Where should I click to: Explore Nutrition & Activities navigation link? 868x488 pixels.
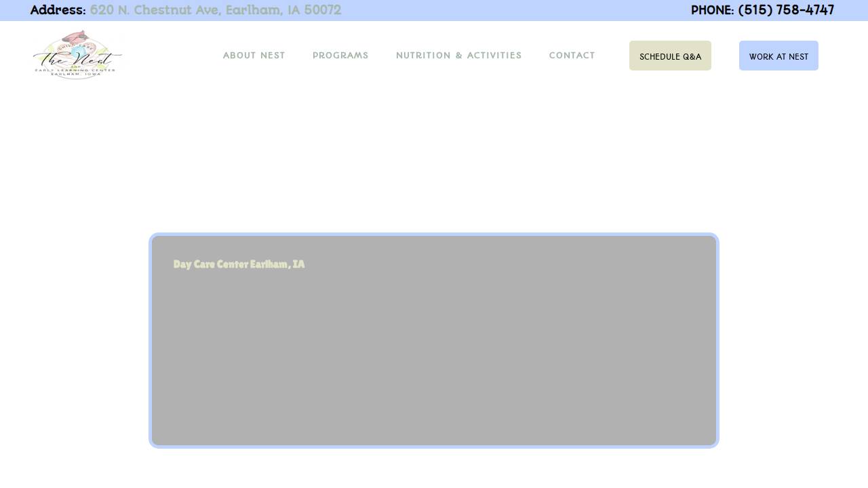(x=458, y=56)
